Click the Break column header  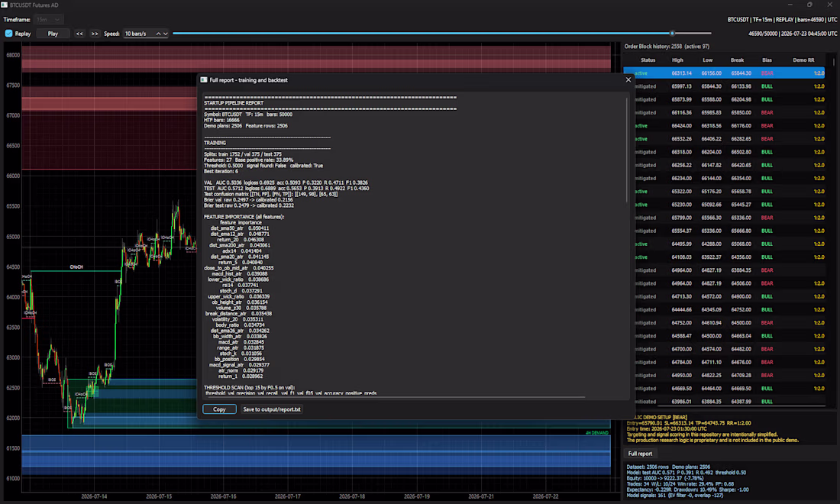coord(737,60)
